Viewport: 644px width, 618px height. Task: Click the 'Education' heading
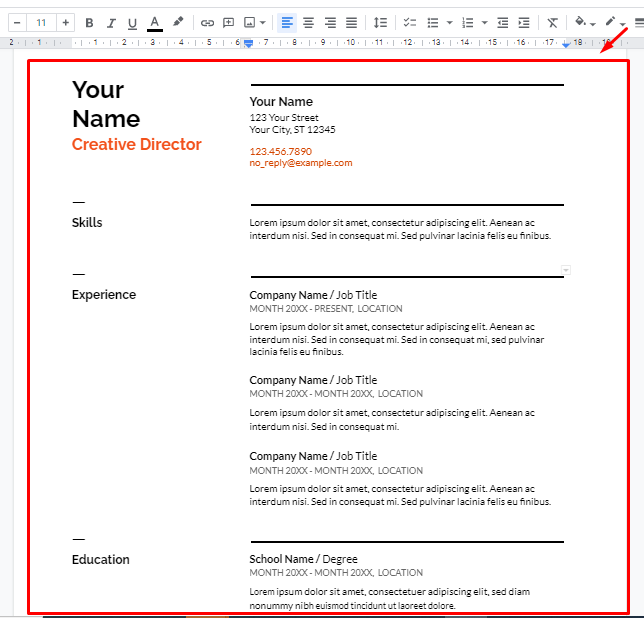(x=101, y=560)
